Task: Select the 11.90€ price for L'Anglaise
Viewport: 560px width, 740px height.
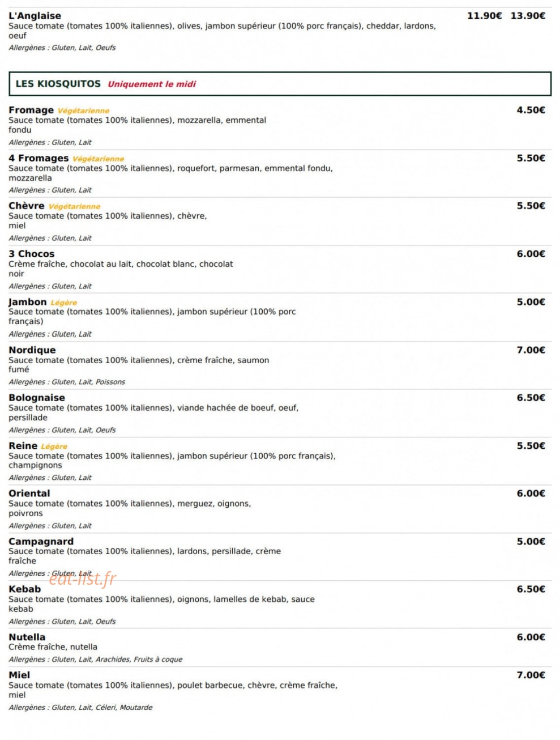Action: tap(484, 16)
